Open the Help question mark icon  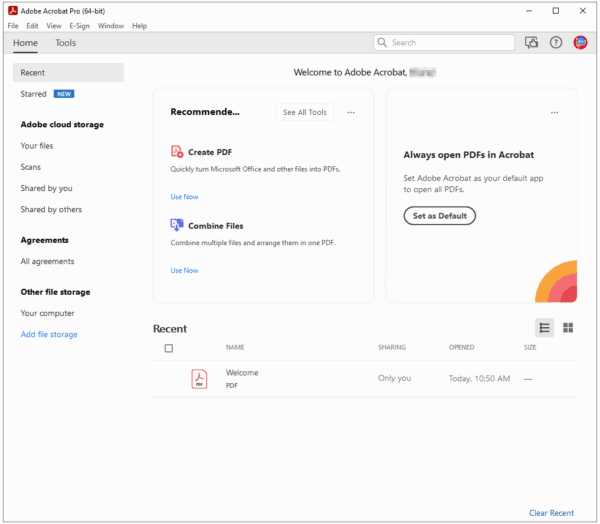556,42
